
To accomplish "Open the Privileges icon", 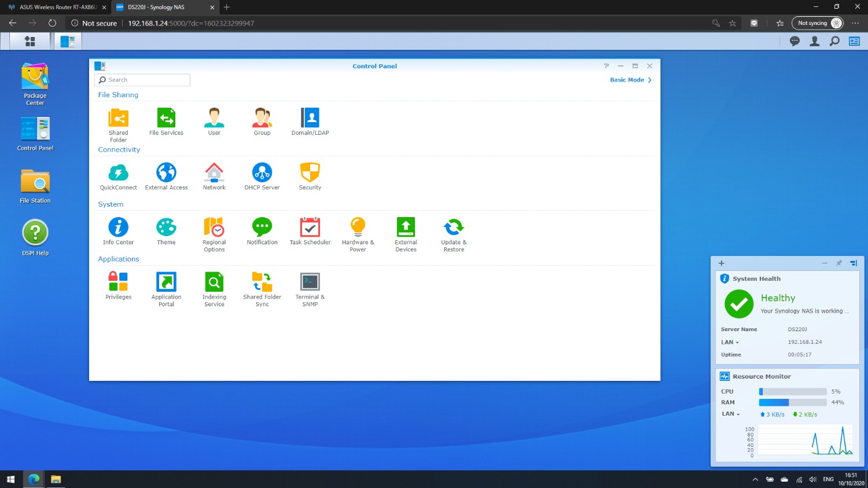I will 118,286.
